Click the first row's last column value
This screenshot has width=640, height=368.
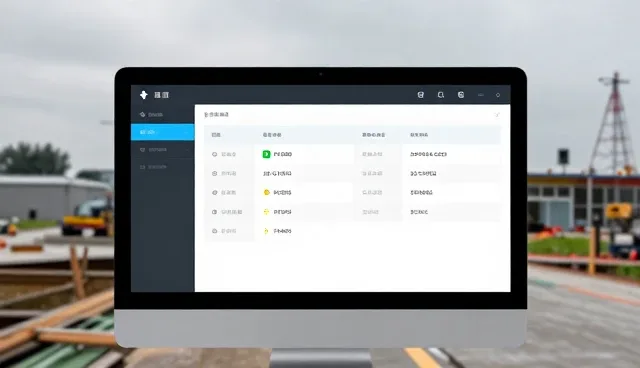pyautogui.click(x=428, y=154)
